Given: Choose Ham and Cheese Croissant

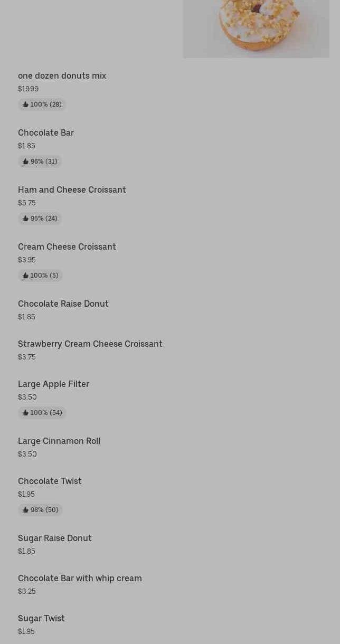Looking at the screenshot, I should [x=72, y=190].
